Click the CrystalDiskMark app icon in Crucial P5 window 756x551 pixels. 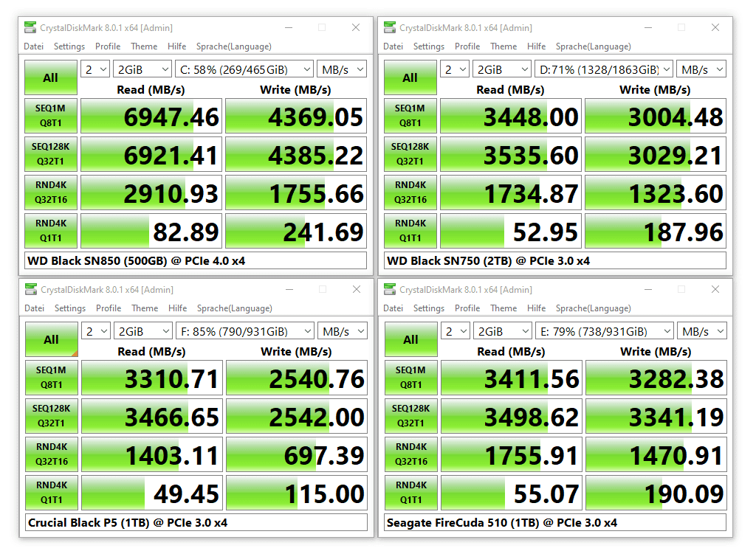coord(31,289)
